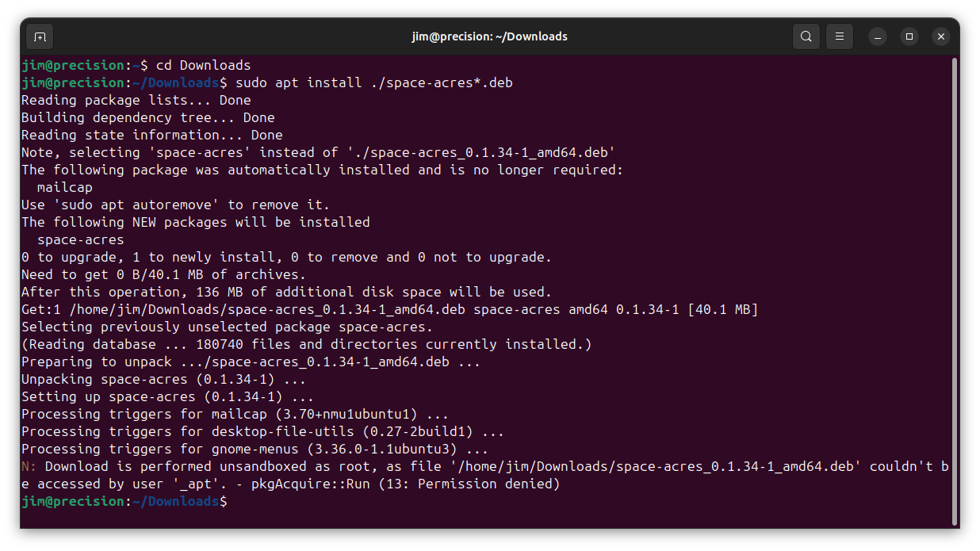The height and width of the screenshot is (551, 980).
Task: Click 'Processing triggers for gnome-menus' line
Action: [255, 449]
